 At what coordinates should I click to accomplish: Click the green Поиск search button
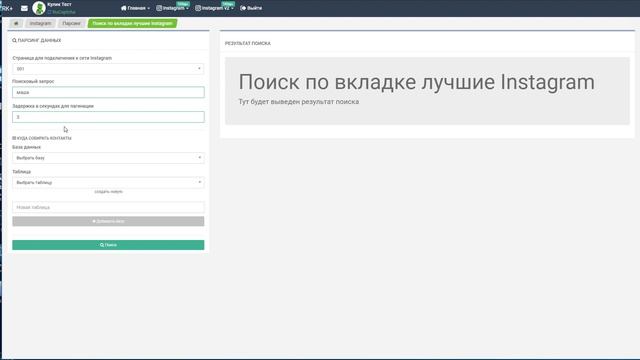click(108, 245)
